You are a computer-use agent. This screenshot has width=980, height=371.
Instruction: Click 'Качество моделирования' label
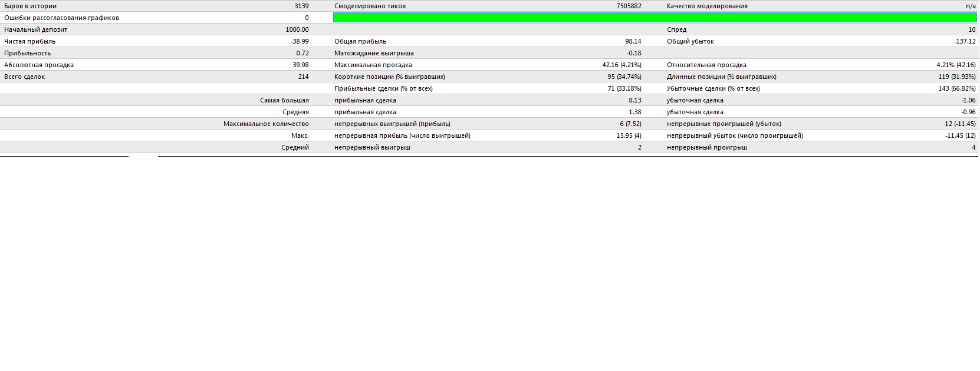coord(707,6)
